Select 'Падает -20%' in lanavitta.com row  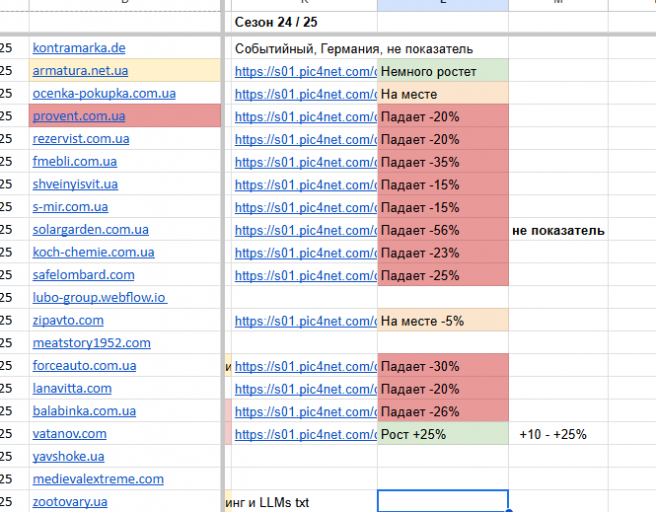point(443,388)
